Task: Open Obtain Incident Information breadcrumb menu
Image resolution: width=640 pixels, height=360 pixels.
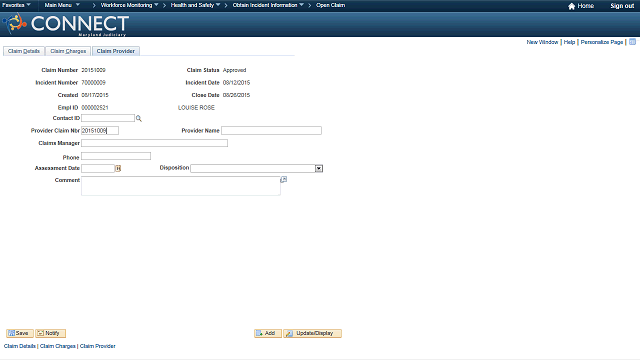Action: tap(268, 5)
